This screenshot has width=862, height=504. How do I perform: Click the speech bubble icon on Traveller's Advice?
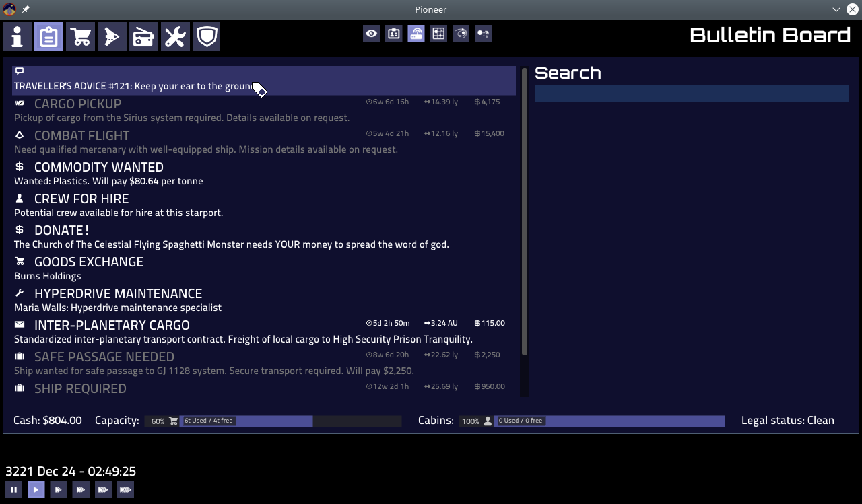[20, 71]
